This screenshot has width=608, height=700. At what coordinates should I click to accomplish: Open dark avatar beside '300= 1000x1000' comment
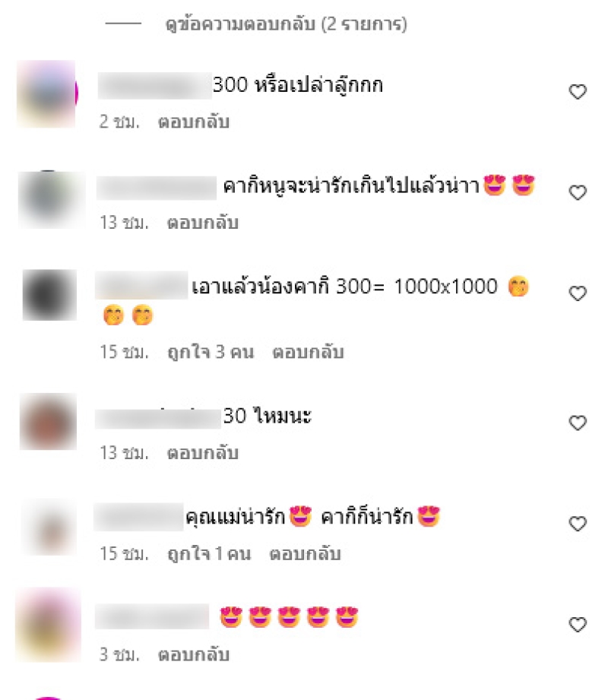[49, 295]
